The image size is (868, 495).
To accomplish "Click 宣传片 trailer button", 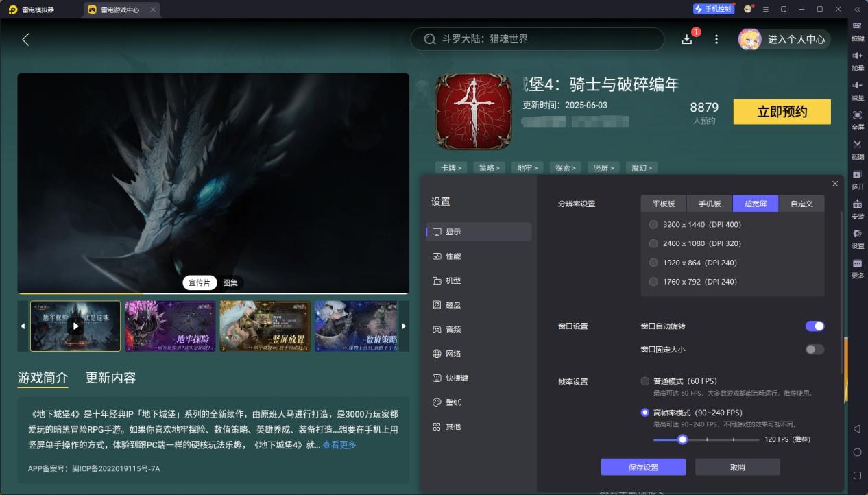I will click(200, 282).
